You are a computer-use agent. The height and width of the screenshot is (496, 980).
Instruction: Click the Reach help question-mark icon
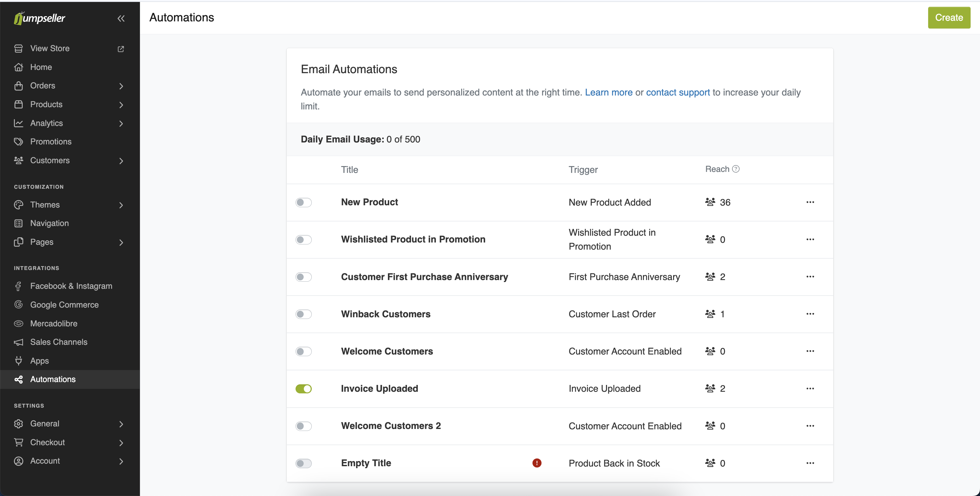tap(736, 169)
